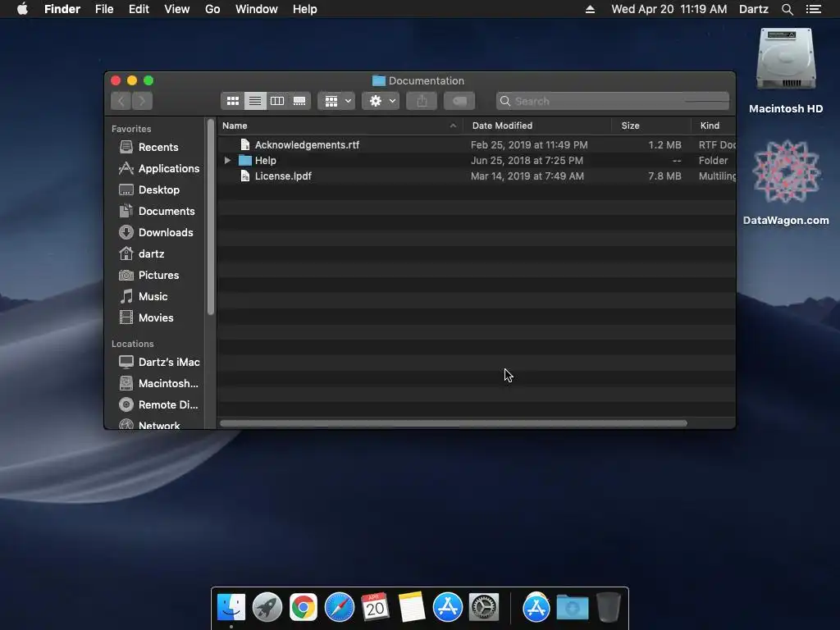840x630 pixels.
Task: Open the Apple menu
Action: pyautogui.click(x=22, y=9)
